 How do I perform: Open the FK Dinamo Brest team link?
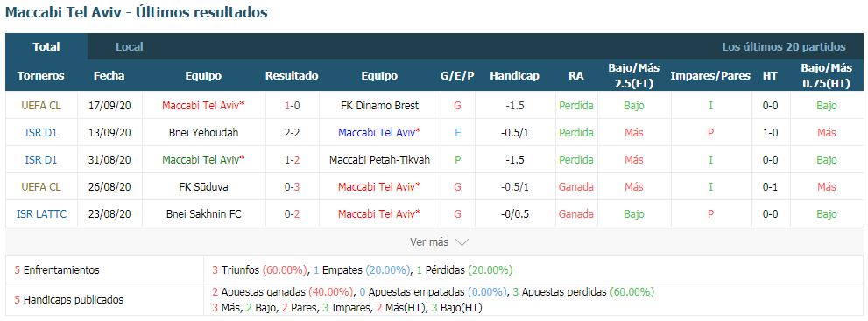(x=379, y=106)
